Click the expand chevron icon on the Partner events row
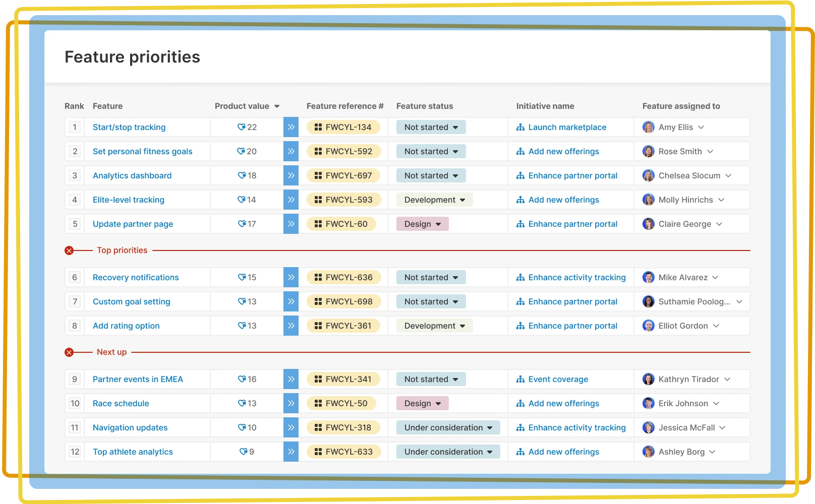The image size is (815, 504). 291,379
